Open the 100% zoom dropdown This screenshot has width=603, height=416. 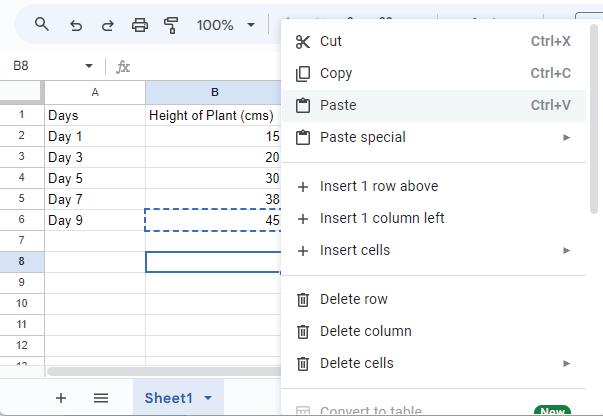(224, 25)
